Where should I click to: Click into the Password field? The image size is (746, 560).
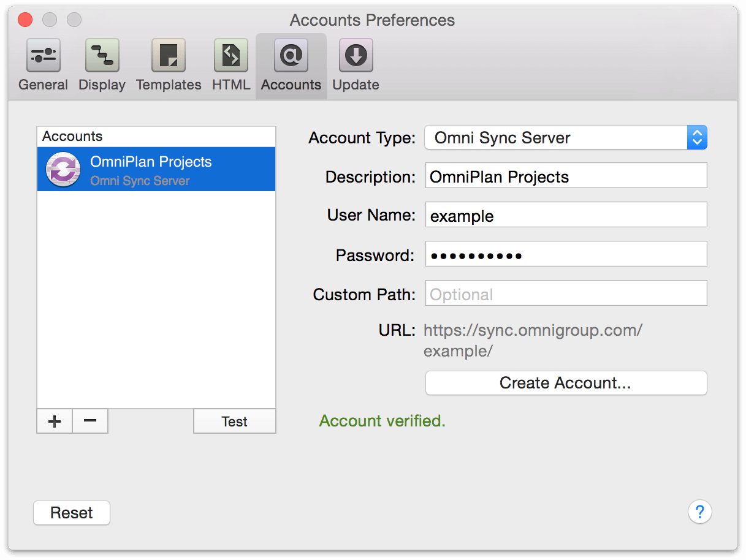tap(566, 254)
